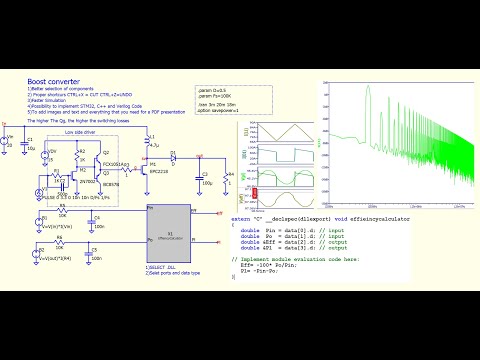Click the 'Implement module evaluation code here' comment
This screenshot has height=360, width=480.
click(296, 259)
